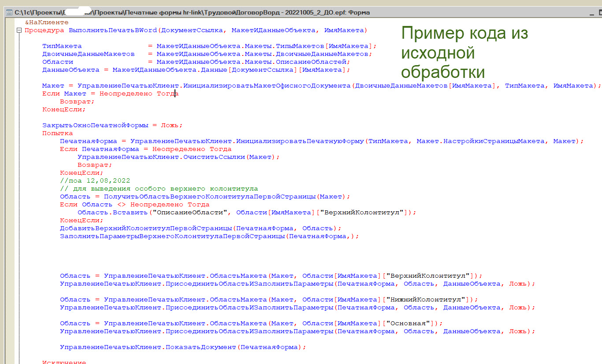Viewport: 602px width, 364px height.
Task: Collapse the ВыполнитьПечатьВWord procedure block
Action: tap(18, 30)
